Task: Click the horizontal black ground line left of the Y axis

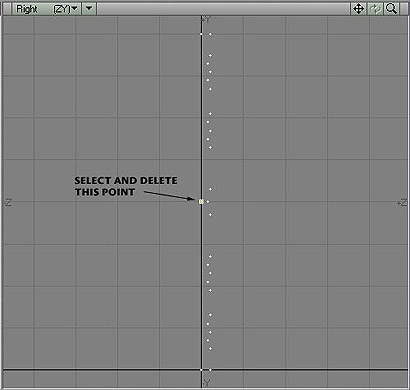Action: (102, 369)
